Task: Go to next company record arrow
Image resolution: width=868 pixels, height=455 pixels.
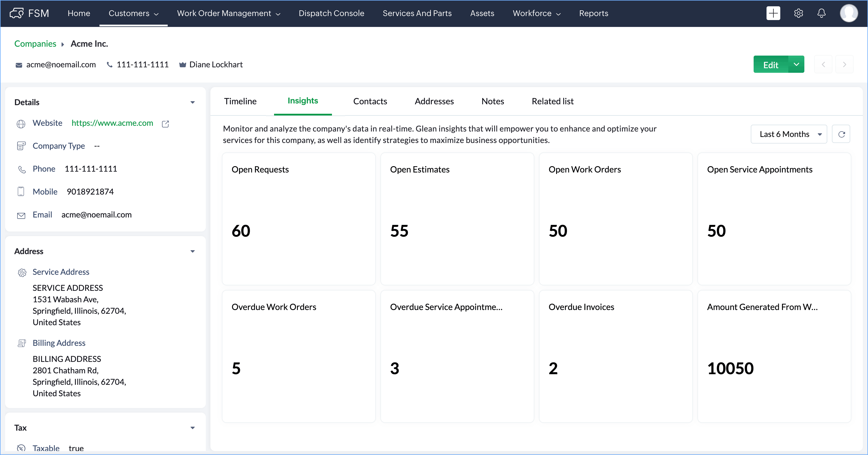Action: 844,64
